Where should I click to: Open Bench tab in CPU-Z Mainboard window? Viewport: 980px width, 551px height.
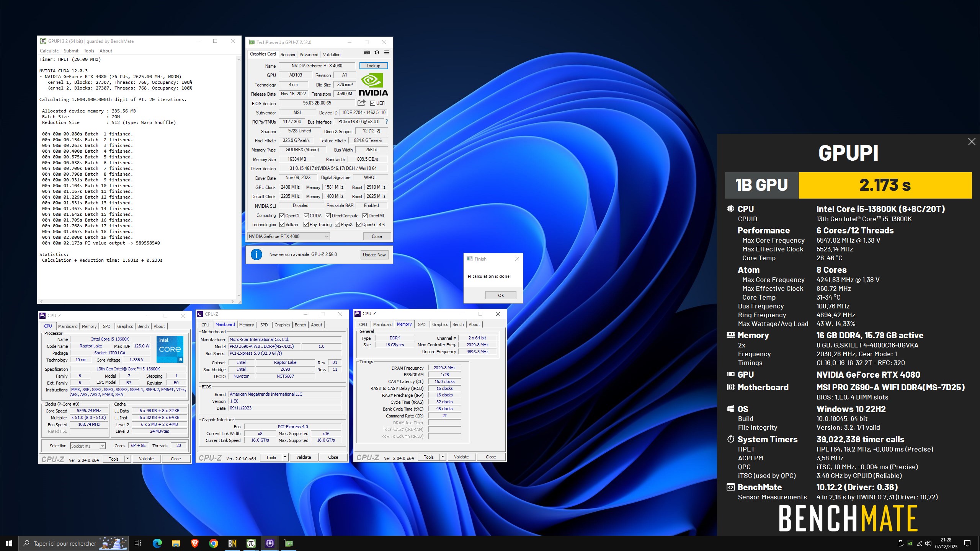tap(300, 325)
